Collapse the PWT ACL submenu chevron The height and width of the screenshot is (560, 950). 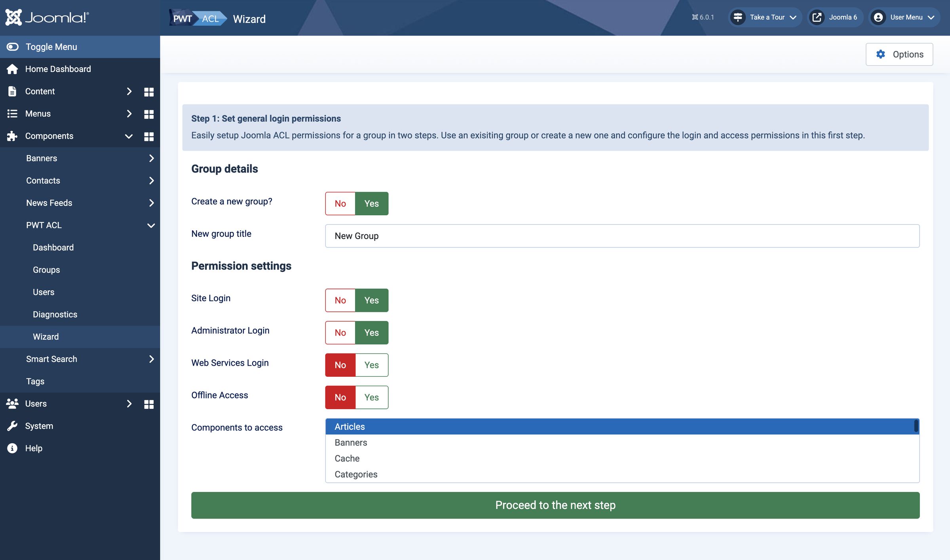click(151, 226)
